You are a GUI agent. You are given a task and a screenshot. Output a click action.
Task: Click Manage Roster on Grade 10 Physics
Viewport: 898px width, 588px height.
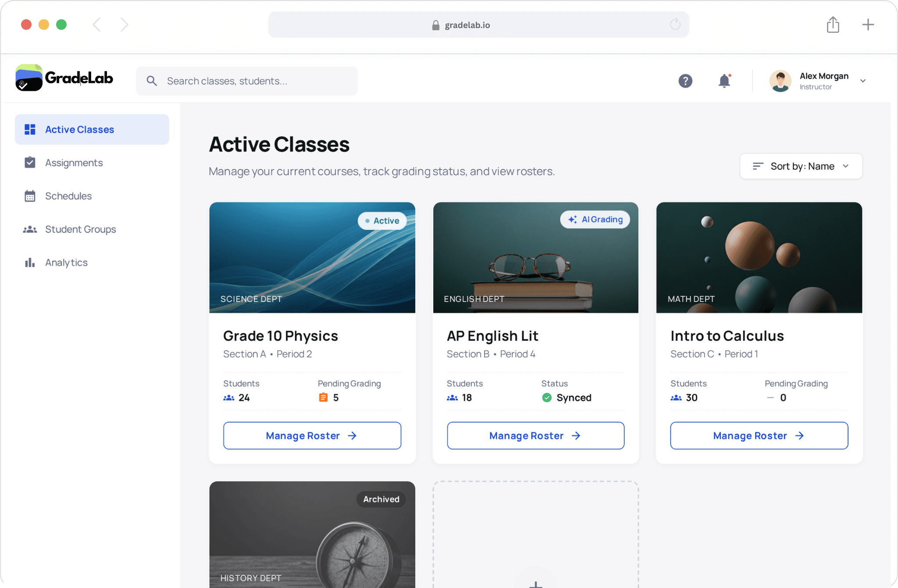(312, 436)
